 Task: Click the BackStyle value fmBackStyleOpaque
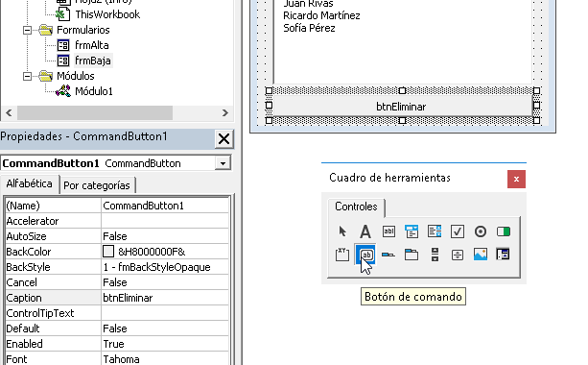click(165, 267)
